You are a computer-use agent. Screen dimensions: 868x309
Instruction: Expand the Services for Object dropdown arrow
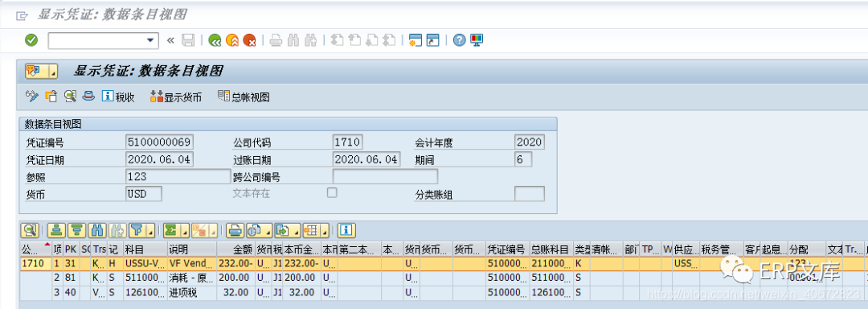click(x=53, y=71)
